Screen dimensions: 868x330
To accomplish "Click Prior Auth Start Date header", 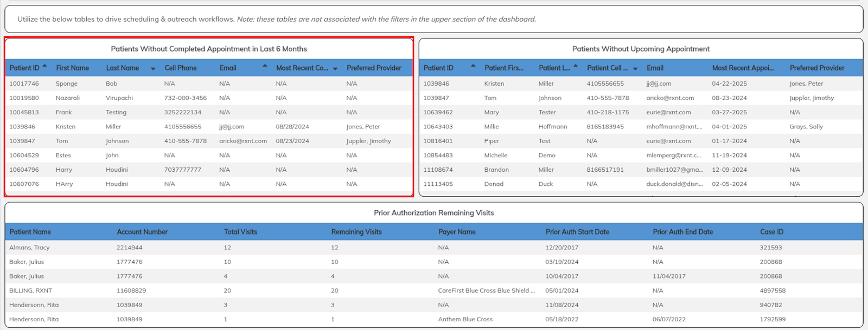I will [x=577, y=231].
